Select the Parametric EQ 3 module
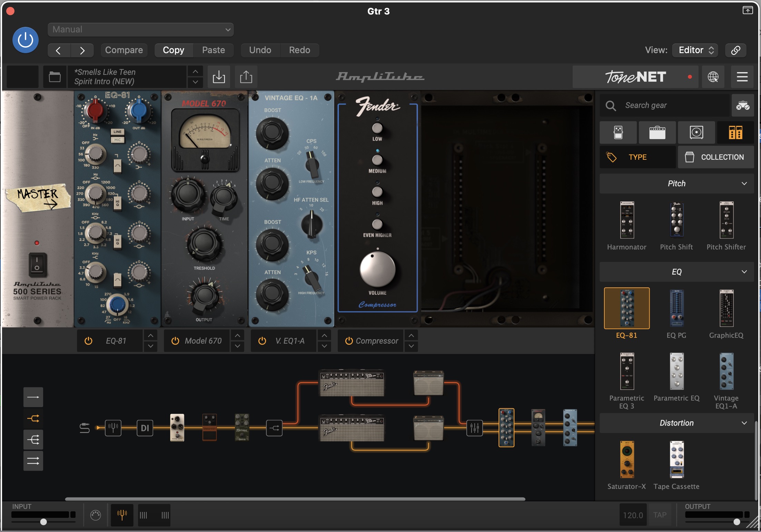This screenshot has width=761, height=532. [x=627, y=380]
